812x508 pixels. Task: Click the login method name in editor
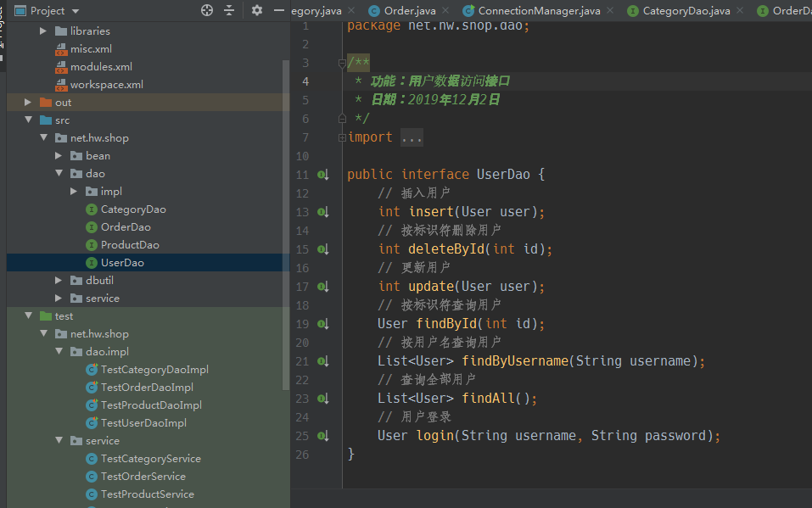(x=435, y=436)
